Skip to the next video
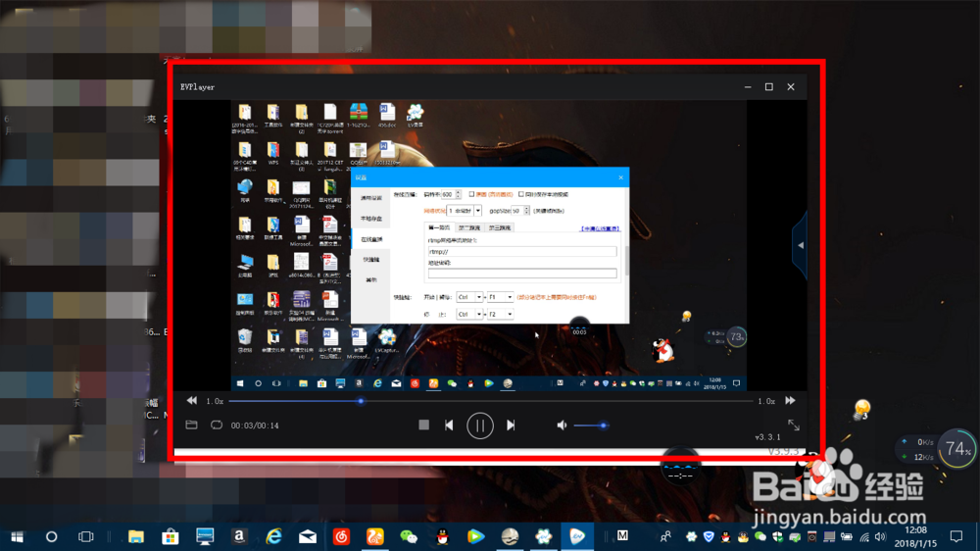Image resolution: width=980 pixels, height=551 pixels. click(x=511, y=426)
